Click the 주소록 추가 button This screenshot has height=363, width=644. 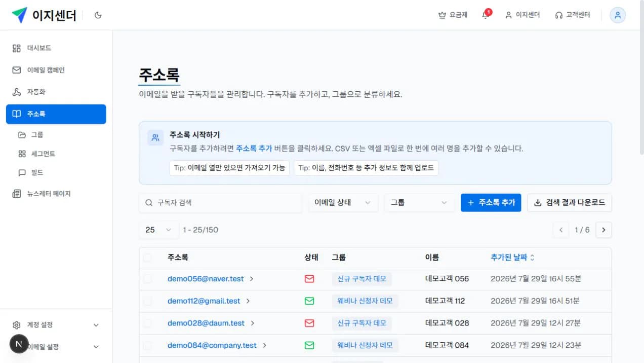pyautogui.click(x=491, y=202)
